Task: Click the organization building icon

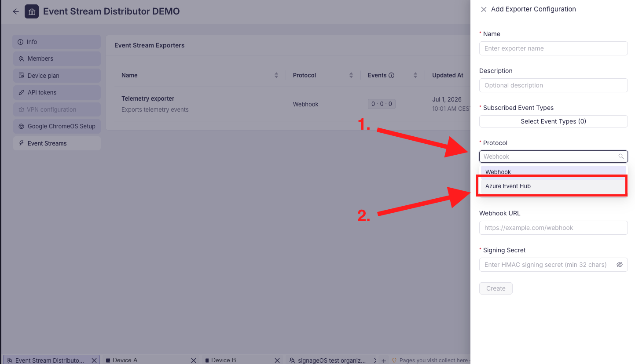Action: (x=32, y=11)
